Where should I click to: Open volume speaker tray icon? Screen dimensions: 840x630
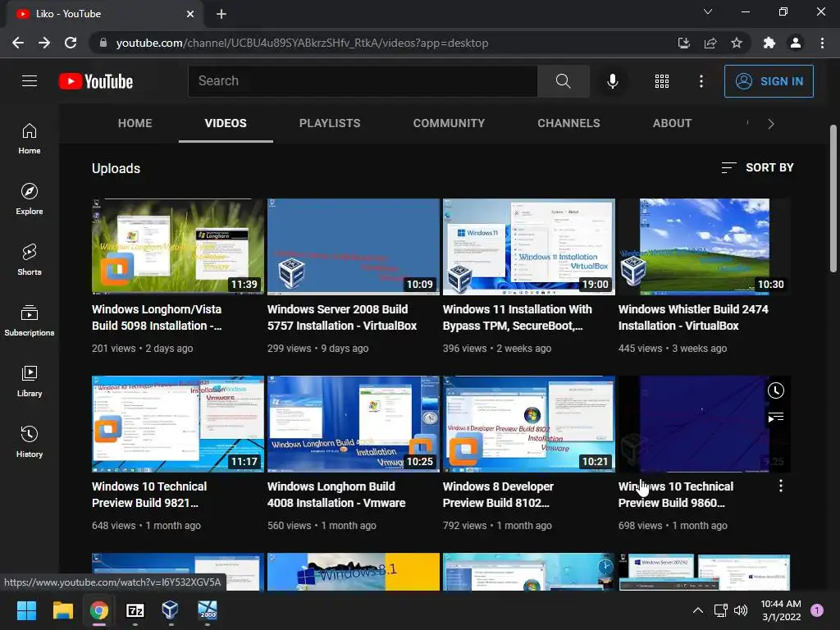pyautogui.click(x=741, y=610)
